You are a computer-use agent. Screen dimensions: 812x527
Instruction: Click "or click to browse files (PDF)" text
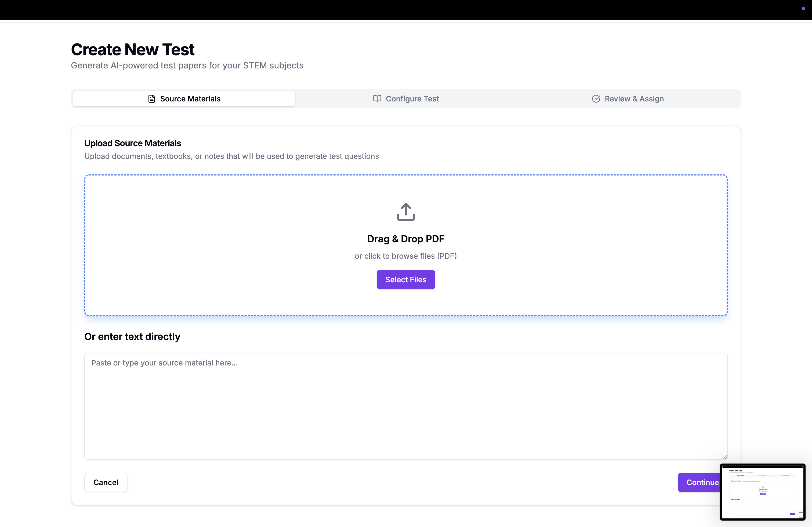click(406, 256)
